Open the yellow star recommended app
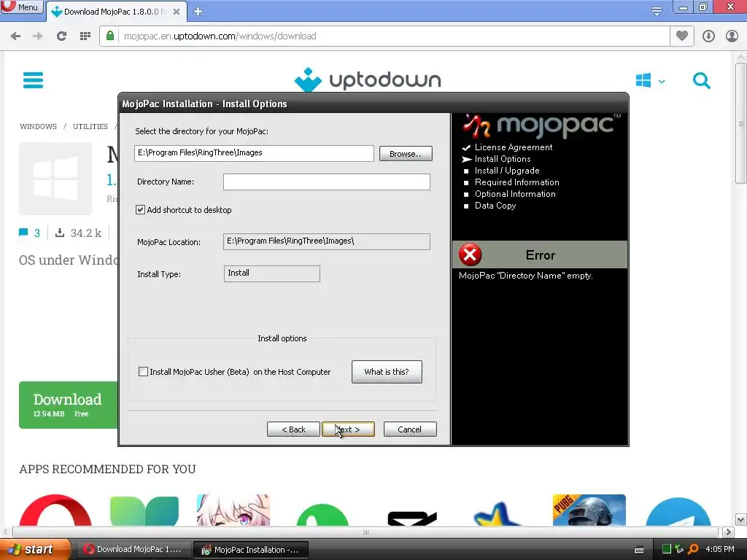The height and width of the screenshot is (560, 747). coord(498,514)
